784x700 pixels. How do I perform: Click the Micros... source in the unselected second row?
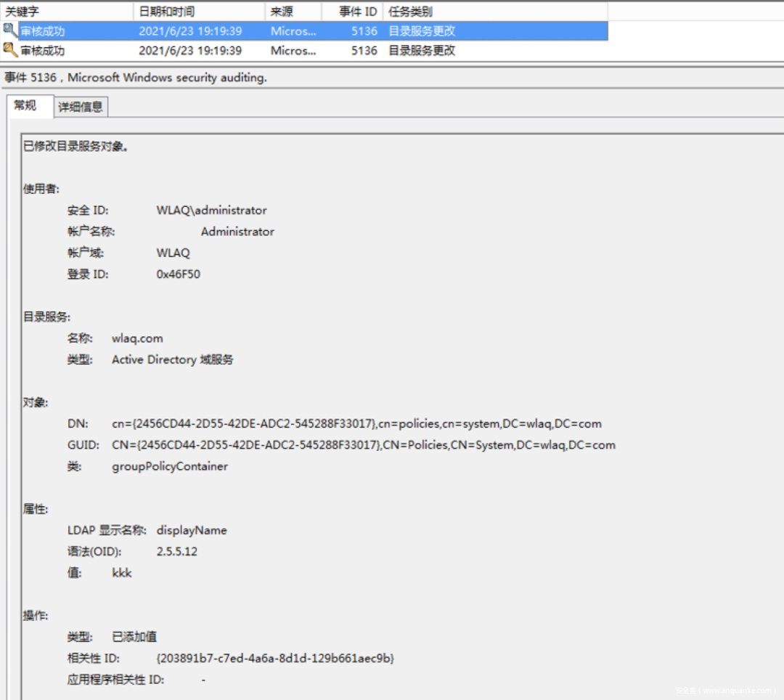[x=293, y=51]
